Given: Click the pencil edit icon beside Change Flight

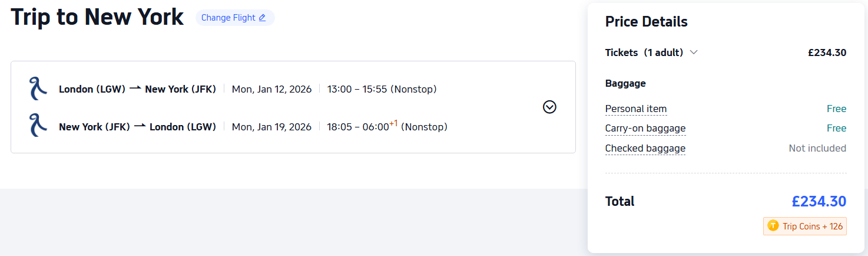Looking at the screenshot, I should point(262,18).
